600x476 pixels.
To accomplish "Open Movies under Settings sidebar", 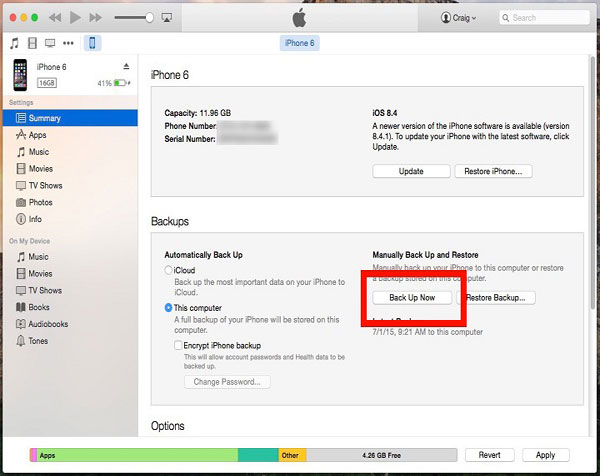I will (x=70, y=169).
